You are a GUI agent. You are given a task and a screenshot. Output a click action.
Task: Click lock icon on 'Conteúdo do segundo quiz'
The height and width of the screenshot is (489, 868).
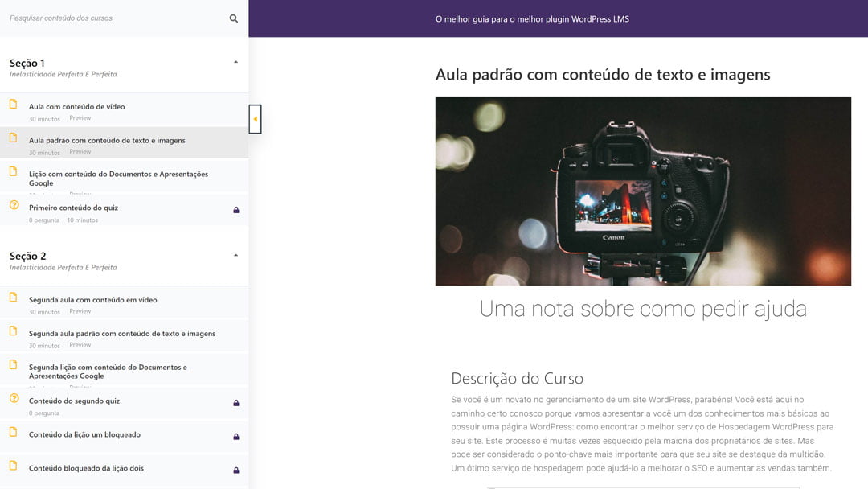coord(236,403)
